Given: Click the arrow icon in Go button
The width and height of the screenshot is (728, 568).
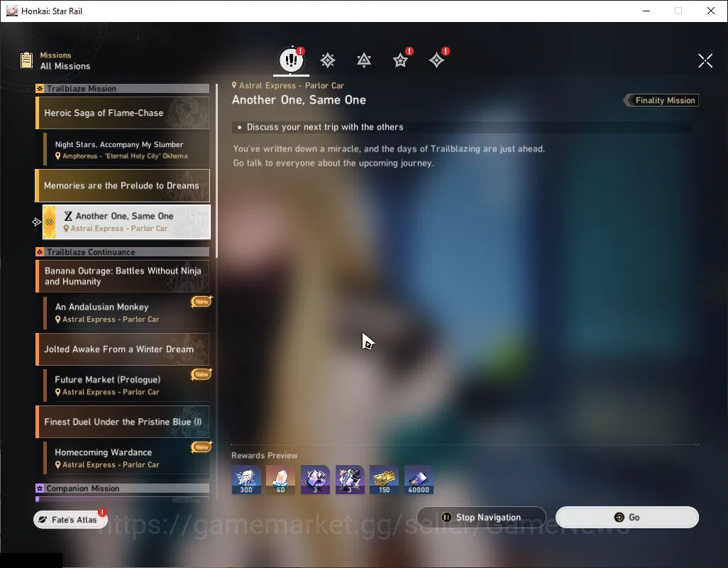Looking at the screenshot, I should pyautogui.click(x=619, y=518).
